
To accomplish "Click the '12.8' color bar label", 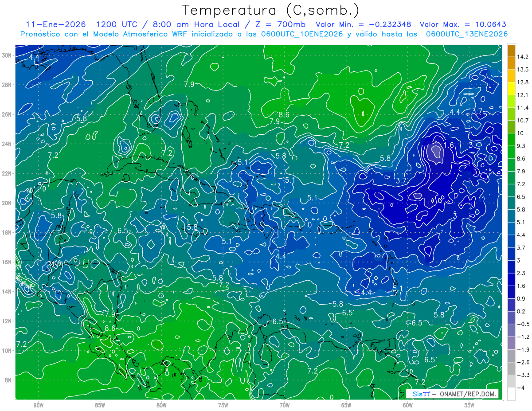I will click(x=523, y=82).
